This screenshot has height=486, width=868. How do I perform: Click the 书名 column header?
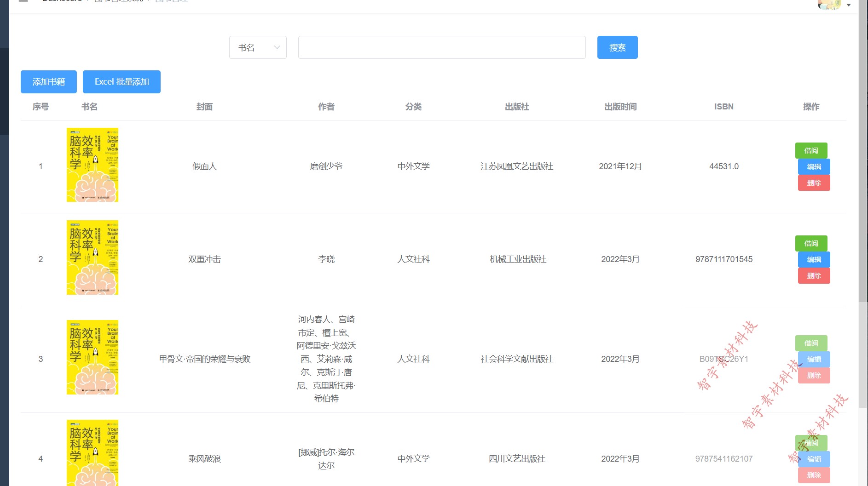[89, 107]
